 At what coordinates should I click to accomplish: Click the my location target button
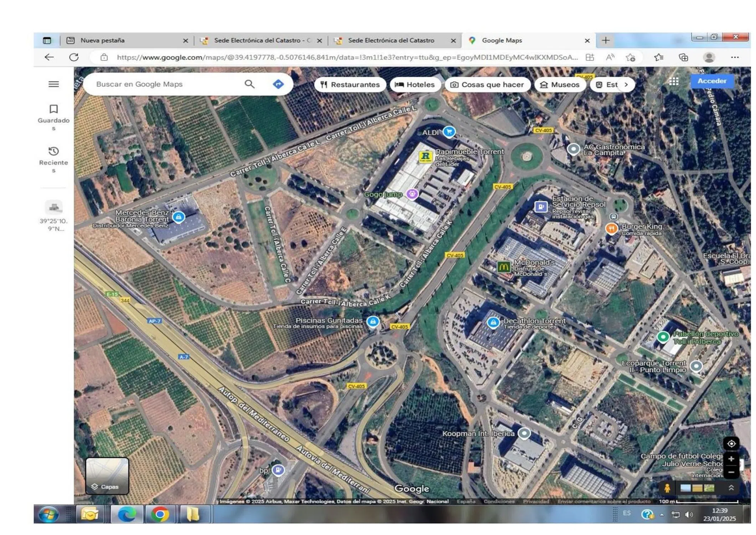point(731,444)
